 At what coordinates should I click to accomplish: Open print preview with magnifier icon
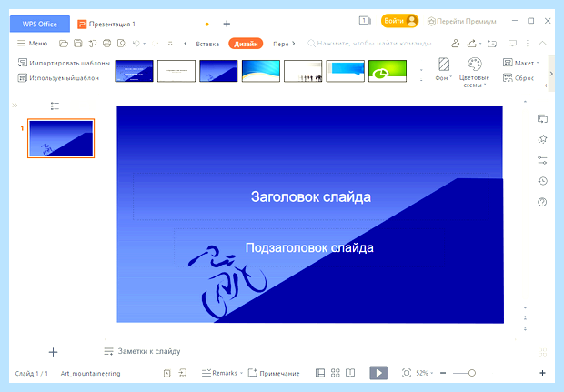pos(122,44)
